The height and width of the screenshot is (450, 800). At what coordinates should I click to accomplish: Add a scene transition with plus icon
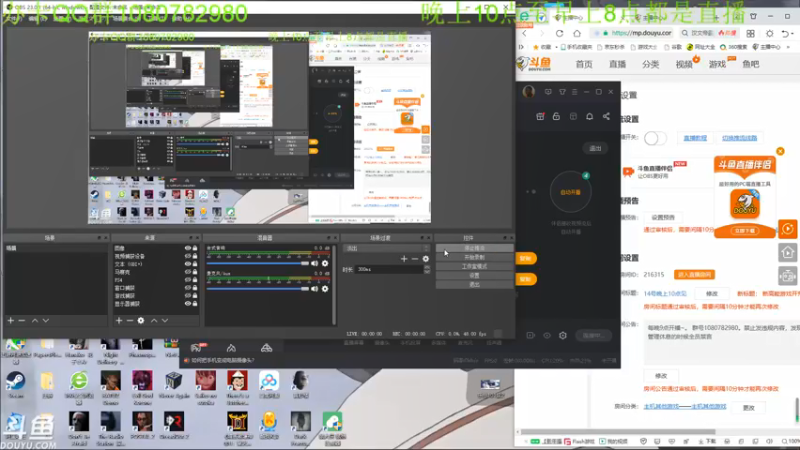[x=404, y=259]
